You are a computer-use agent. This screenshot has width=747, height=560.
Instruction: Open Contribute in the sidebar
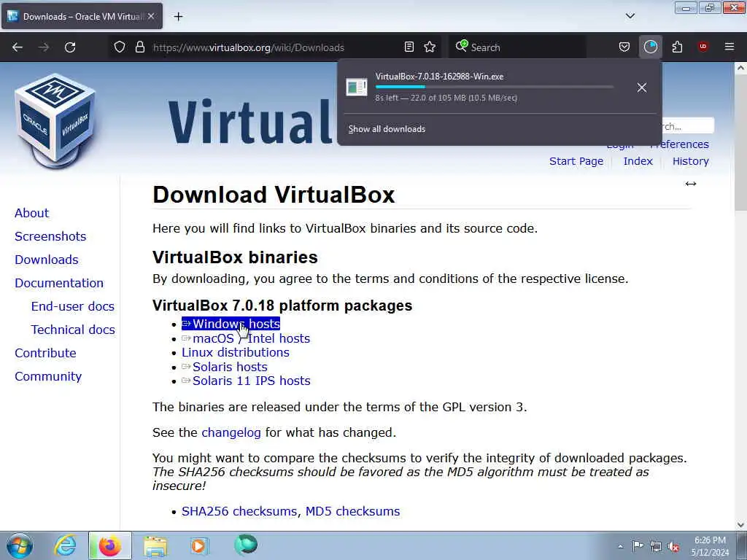[x=45, y=353]
